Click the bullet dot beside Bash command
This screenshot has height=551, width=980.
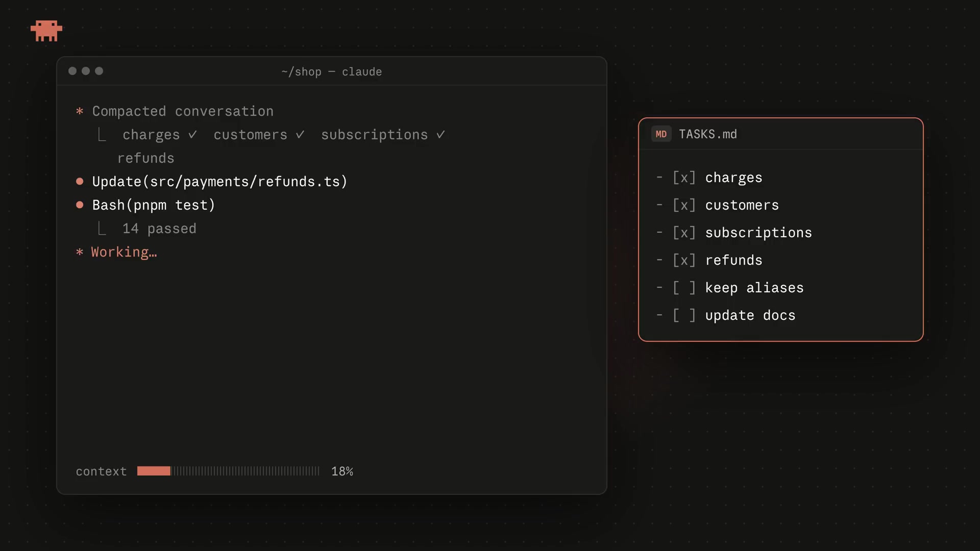point(80,205)
